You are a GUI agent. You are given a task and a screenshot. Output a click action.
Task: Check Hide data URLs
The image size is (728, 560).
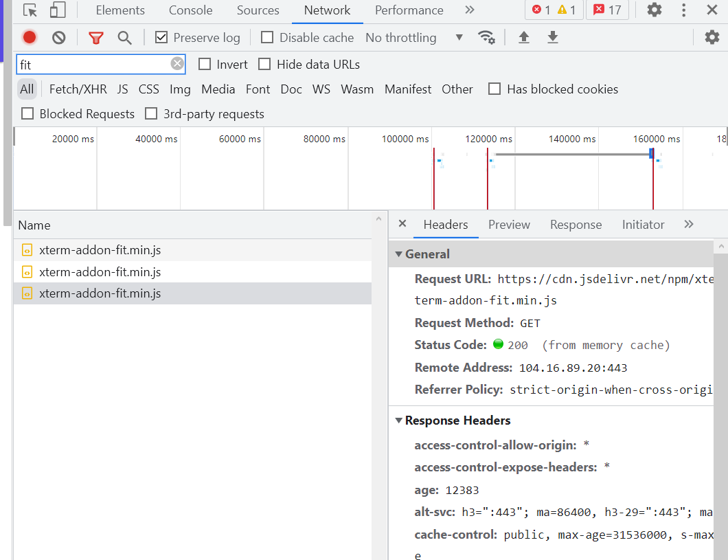264,64
